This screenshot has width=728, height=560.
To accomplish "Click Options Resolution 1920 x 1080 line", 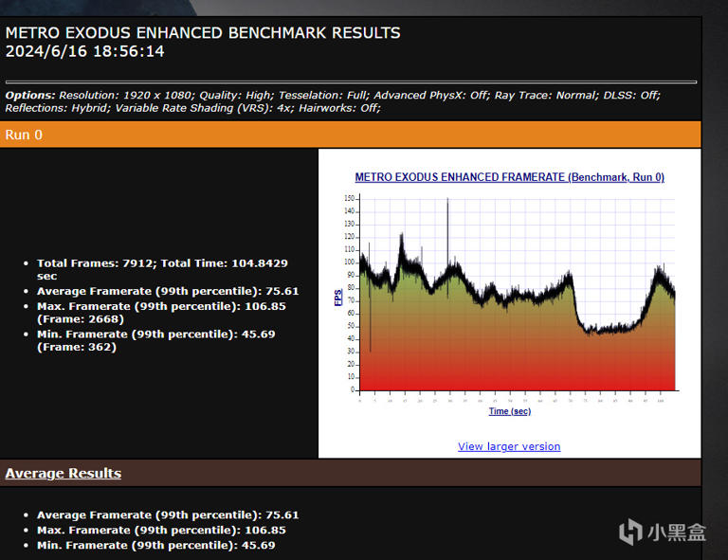I will point(333,95).
